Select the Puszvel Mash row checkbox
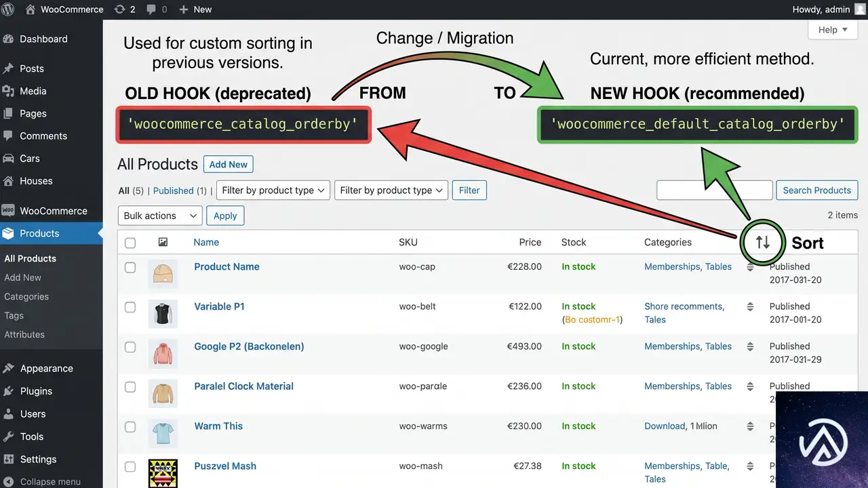The width and height of the screenshot is (868, 488). pyautogui.click(x=130, y=467)
